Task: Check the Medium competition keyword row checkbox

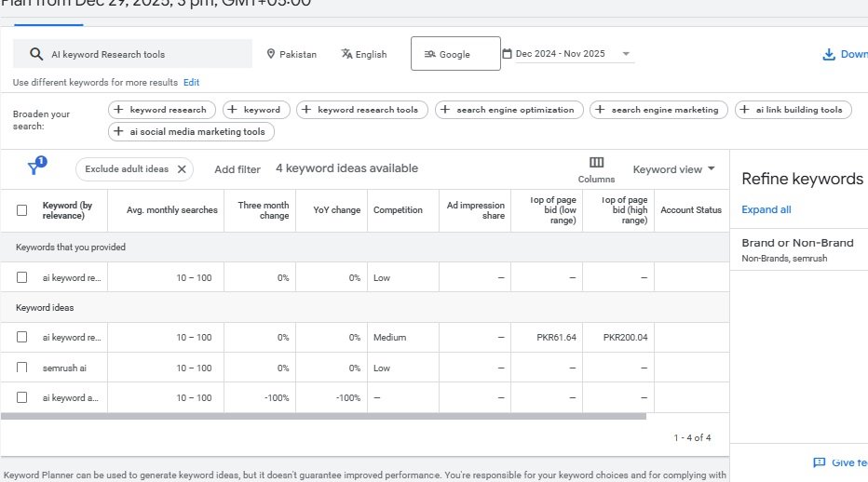Action: click(21, 337)
